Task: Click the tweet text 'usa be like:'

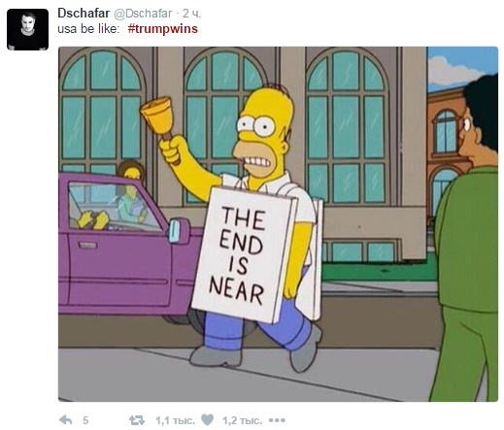Action: pos(88,29)
